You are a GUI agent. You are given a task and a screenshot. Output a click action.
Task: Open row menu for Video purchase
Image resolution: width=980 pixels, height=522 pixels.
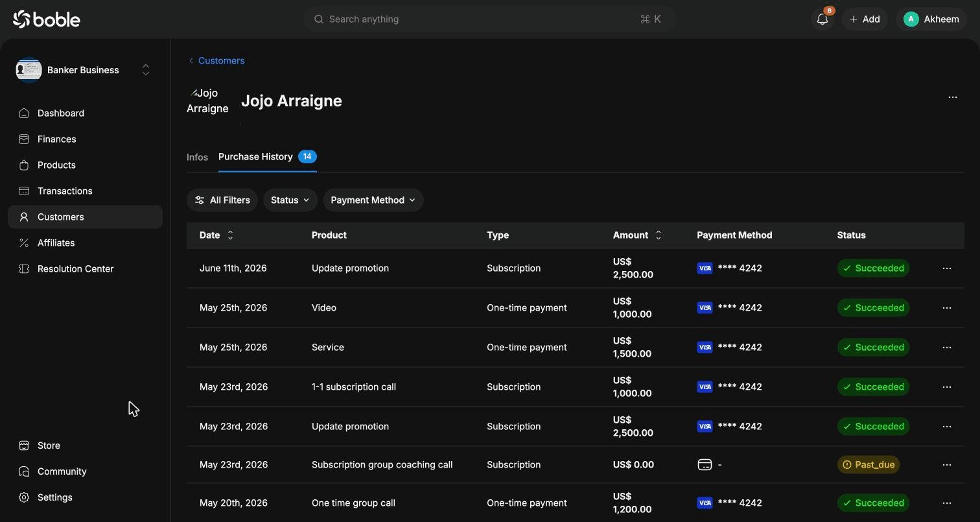(x=947, y=308)
